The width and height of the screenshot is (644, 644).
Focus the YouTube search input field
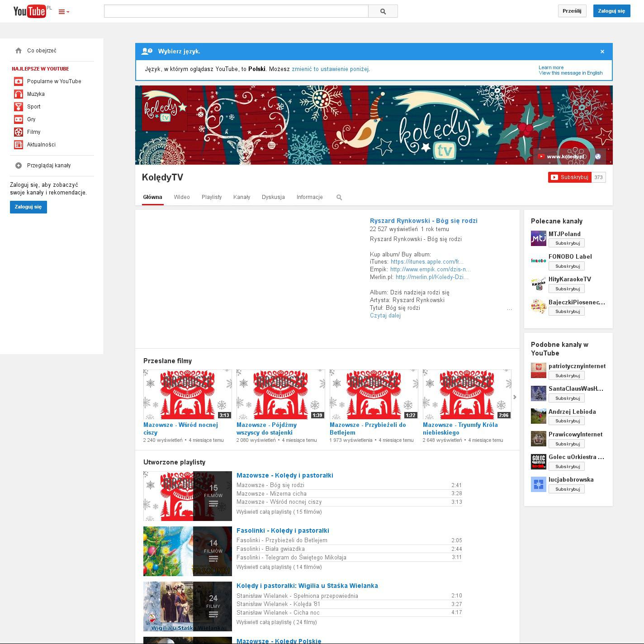click(236, 11)
